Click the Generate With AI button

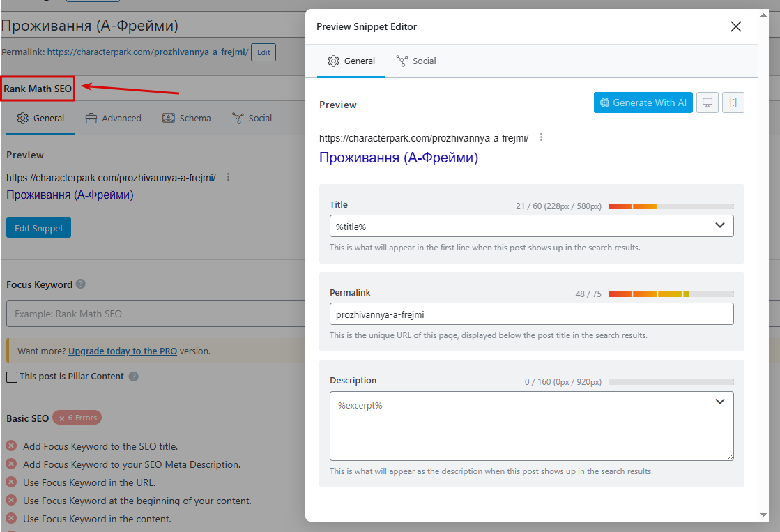[643, 102]
